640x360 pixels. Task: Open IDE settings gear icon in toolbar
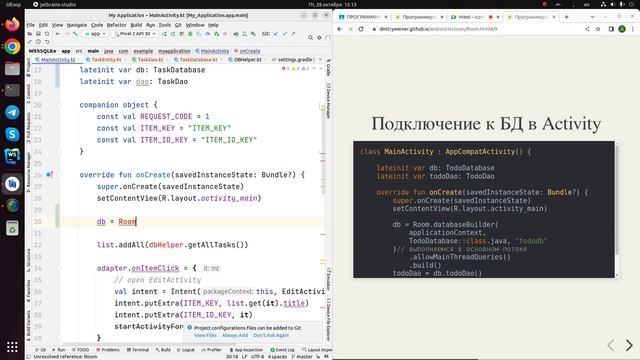[x=319, y=37]
